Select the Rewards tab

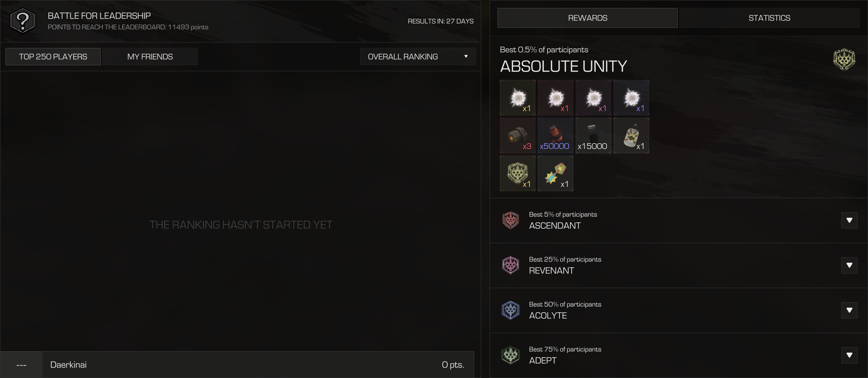[x=587, y=18]
